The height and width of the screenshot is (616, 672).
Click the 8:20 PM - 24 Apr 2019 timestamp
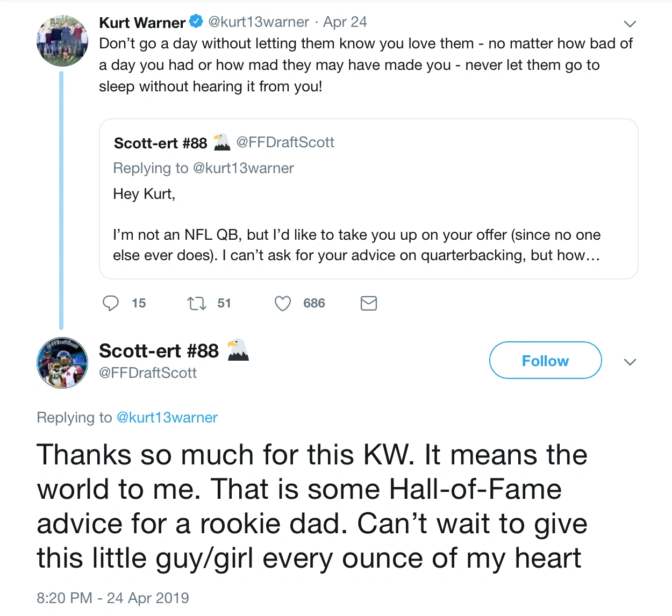coord(113,598)
